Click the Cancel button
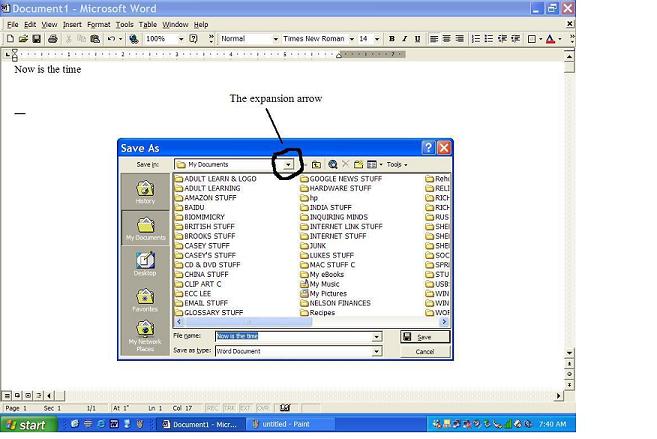Image resolution: width=657 pixels, height=439 pixels. click(x=424, y=351)
